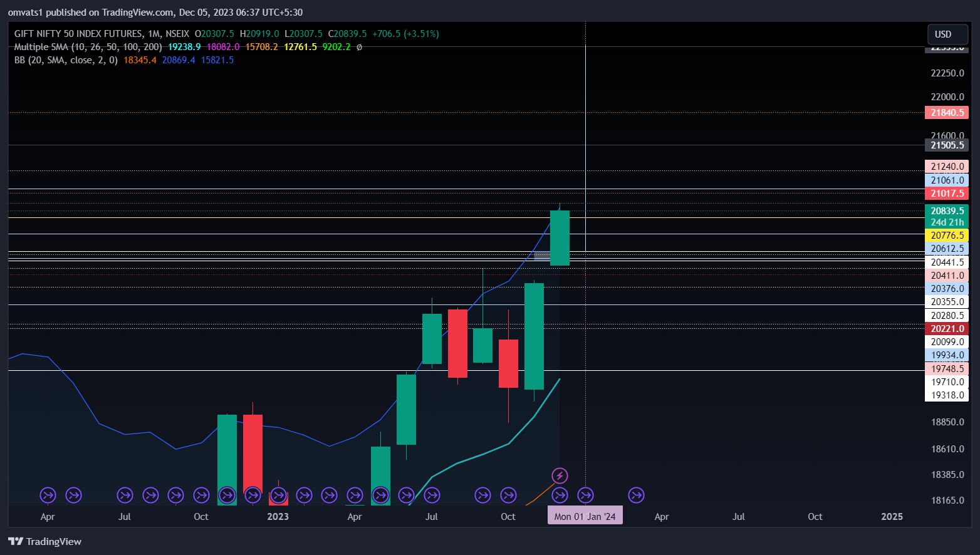The height and width of the screenshot is (555, 980).
Task: Click the 20376.0 blue price label
Action: pyautogui.click(x=947, y=289)
